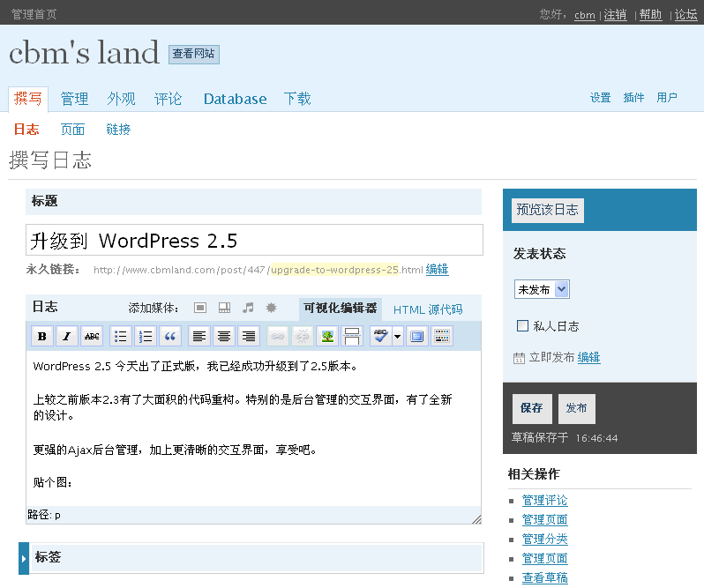
Task: Insert a More tag page break
Action: [352, 336]
